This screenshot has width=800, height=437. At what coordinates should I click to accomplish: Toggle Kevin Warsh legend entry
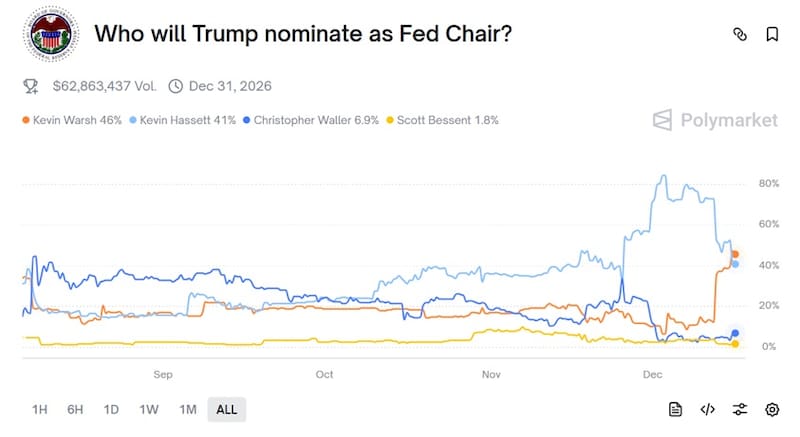72,120
